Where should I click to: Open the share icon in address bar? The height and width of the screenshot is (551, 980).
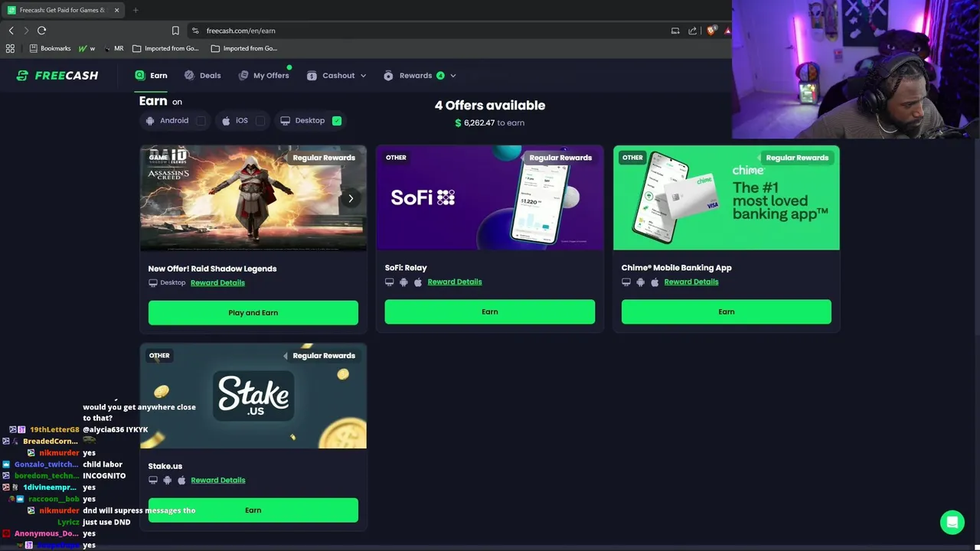click(x=692, y=31)
